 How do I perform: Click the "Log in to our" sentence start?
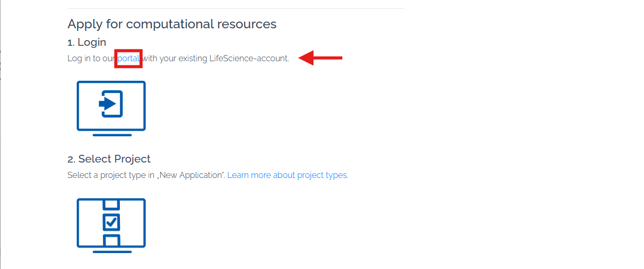pyautogui.click(x=92, y=58)
